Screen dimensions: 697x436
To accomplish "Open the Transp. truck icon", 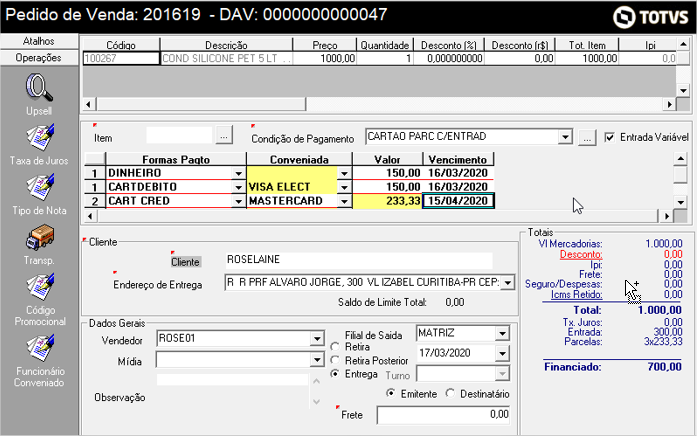I will (x=40, y=237).
